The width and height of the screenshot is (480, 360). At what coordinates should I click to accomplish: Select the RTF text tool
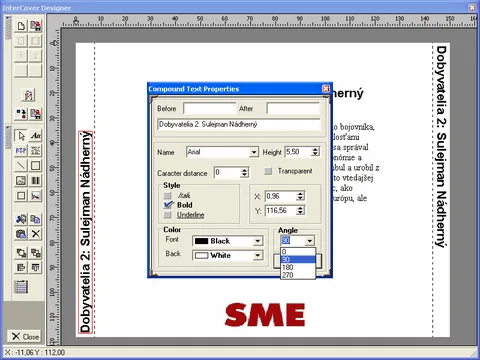(x=21, y=151)
